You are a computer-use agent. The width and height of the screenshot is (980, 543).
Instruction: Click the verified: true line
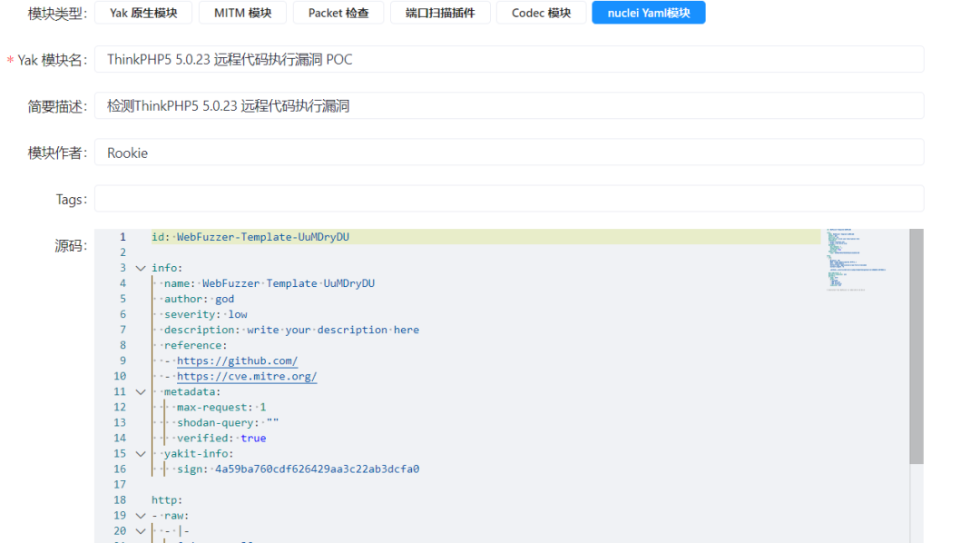pos(221,438)
